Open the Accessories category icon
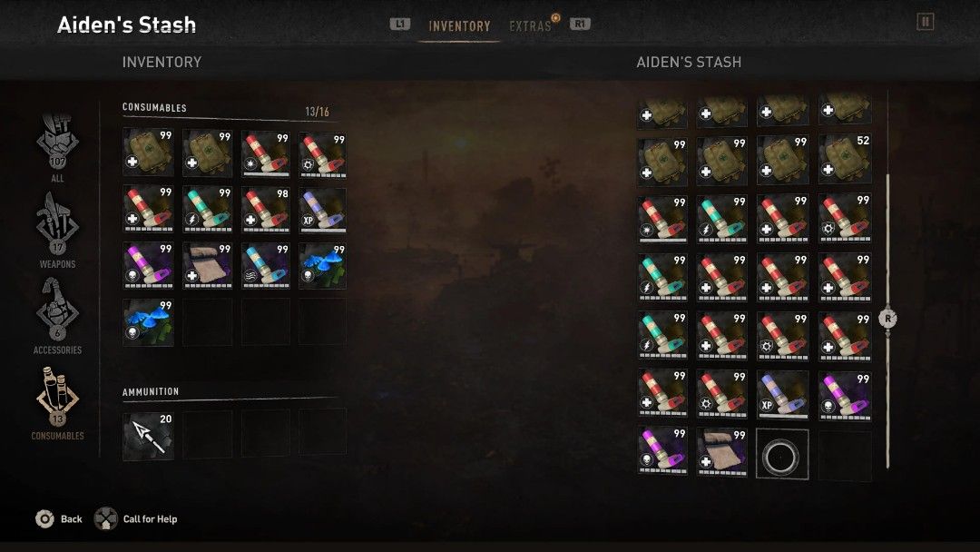Screen dimensions: 980x552 point(57,316)
